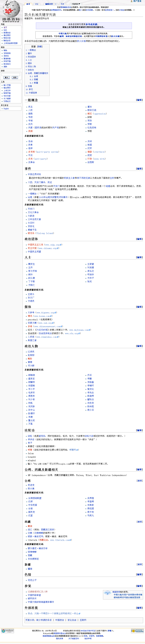
Task: Jump to contents entry 7 法轮功
Action: (x=30, y=70)
